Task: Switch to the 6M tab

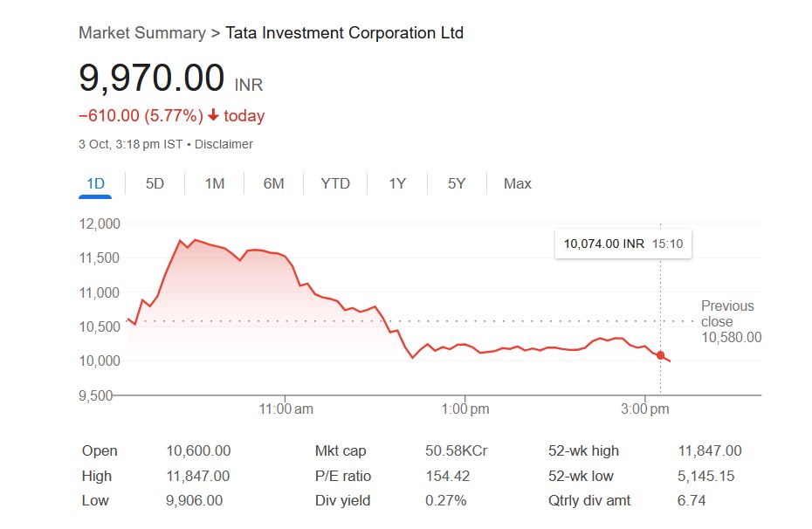Action: (274, 183)
